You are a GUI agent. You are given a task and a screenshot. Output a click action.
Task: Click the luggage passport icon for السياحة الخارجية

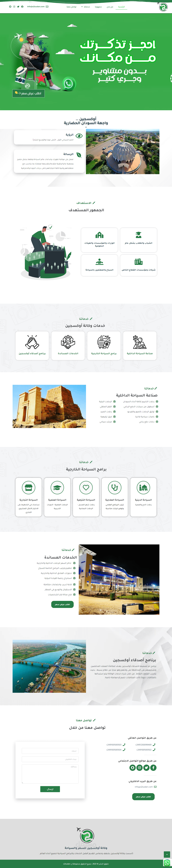(104, 342)
